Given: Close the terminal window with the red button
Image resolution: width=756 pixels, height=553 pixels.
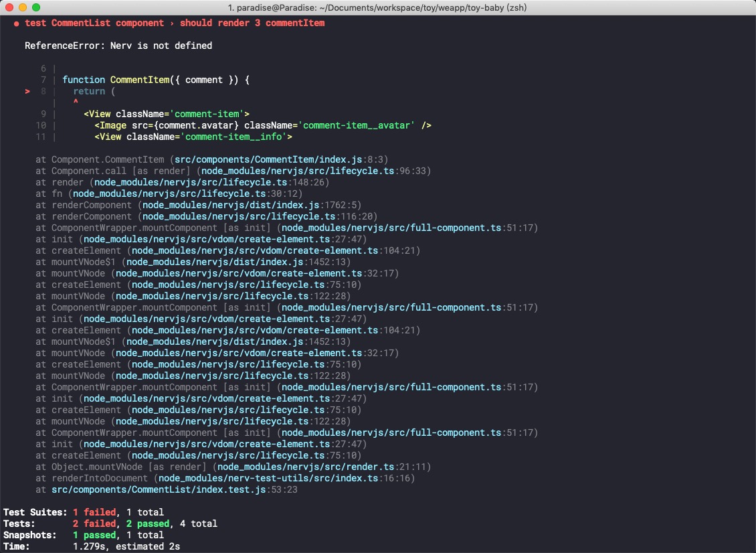Looking at the screenshot, I should [x=9, y=7].
